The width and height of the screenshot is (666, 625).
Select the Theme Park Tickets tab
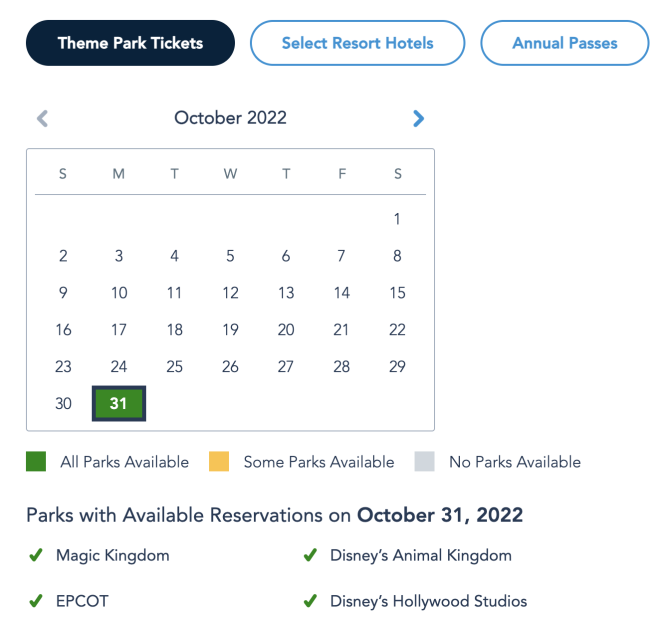pyautogui.click(x=130, y=43)
